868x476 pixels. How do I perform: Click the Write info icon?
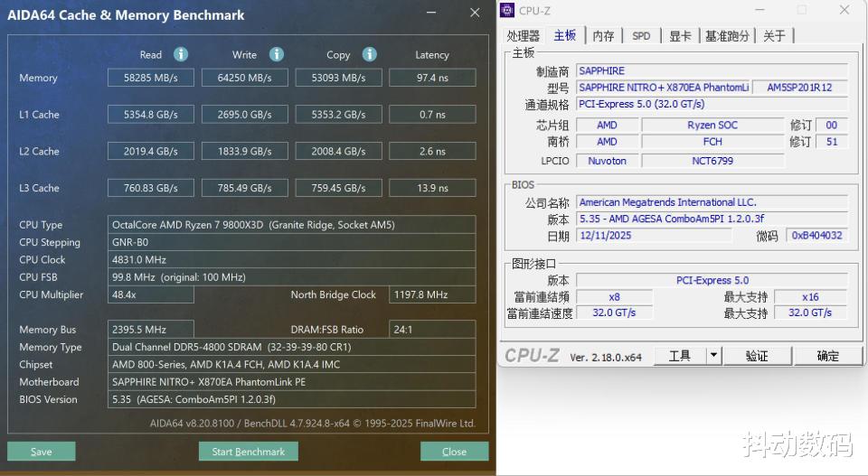click(277, 54)
